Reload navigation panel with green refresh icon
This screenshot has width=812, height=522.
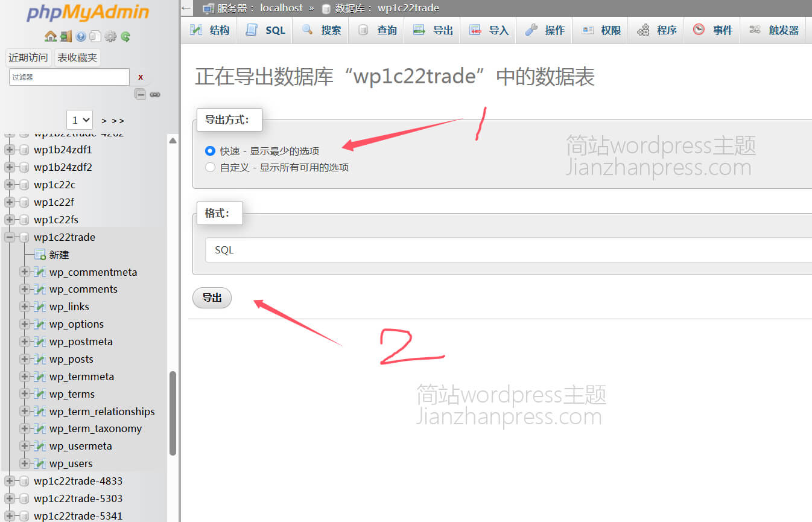click(125, 37)
